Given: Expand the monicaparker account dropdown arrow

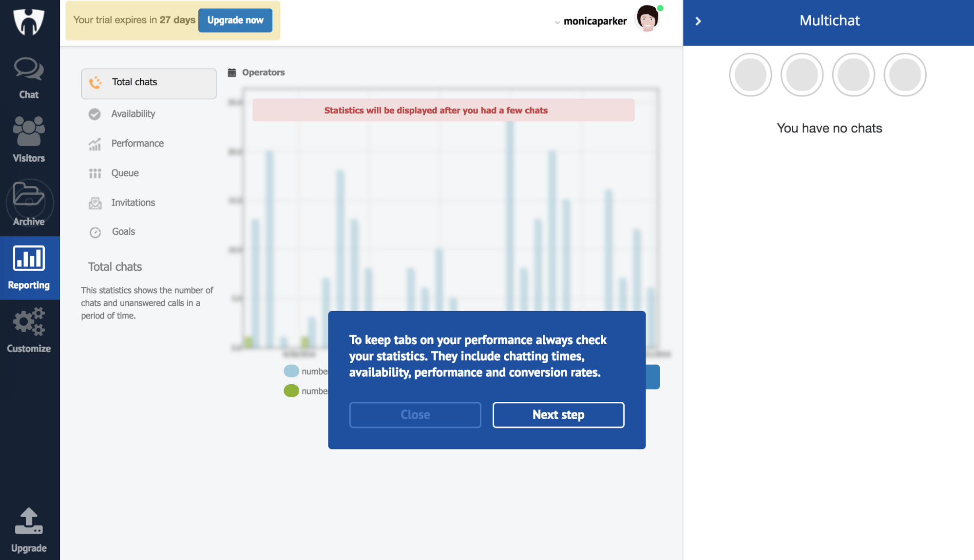Looking at the screenshot, I should (557, 22).
